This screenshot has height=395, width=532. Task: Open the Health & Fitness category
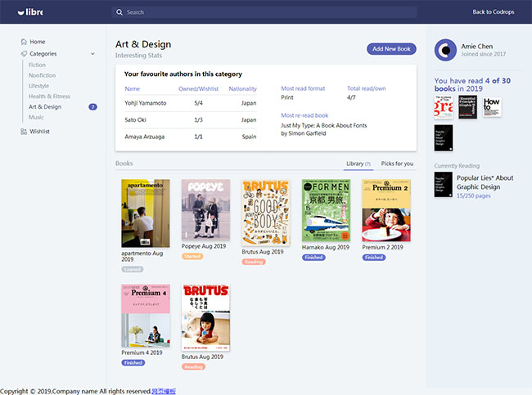[x=50, y=97]
